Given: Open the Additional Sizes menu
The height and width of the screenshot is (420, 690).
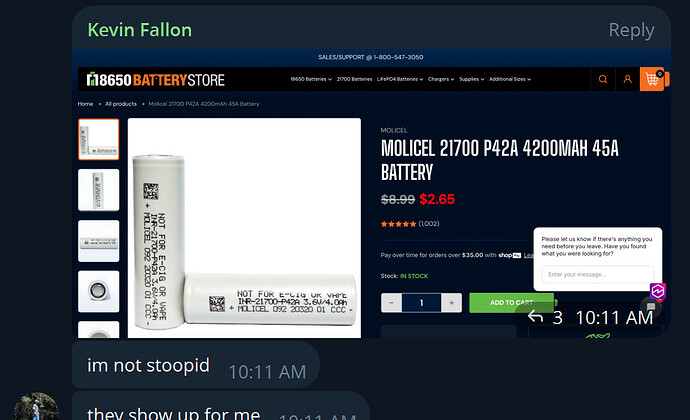Looking at the screenshot, I should pyautogui.click(x=510, y=79).
